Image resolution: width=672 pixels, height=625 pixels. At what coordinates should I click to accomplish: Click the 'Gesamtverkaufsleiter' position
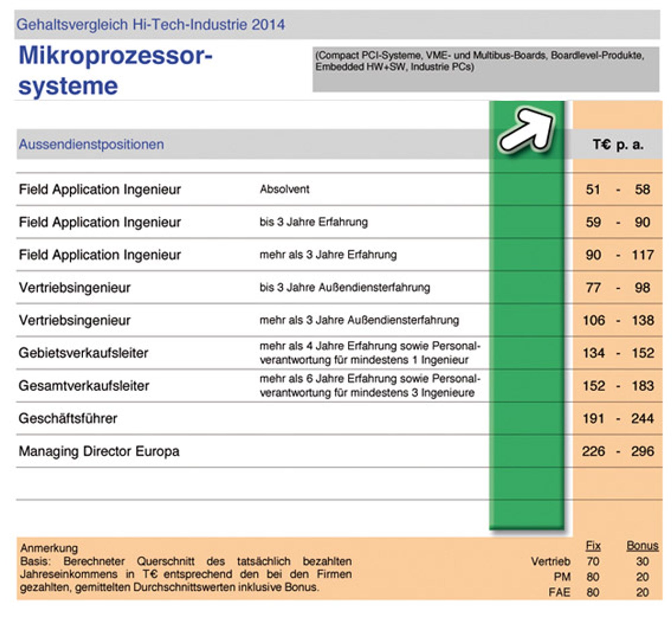click(84, 386)
